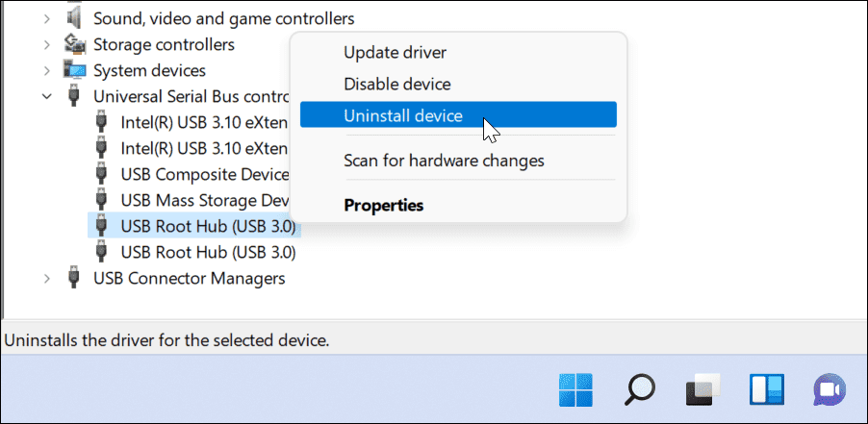Select the unhighlighted USB Root Hub (USB 3.0)

pos(208,253)
